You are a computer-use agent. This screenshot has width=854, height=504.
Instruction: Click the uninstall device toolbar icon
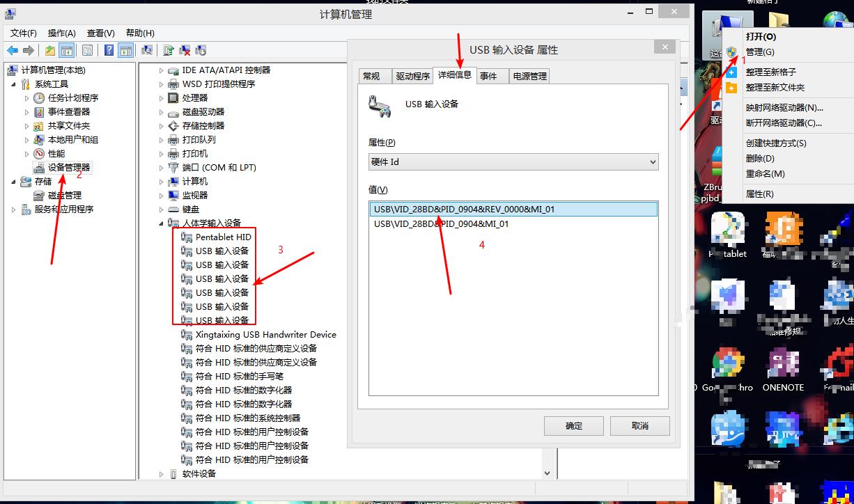pyautogui.click(x=183, y=49)
